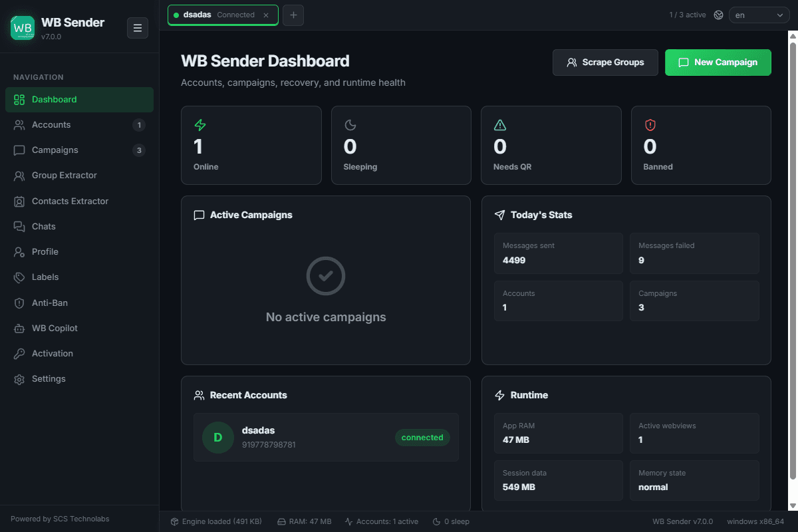Screen dimensions: 798x532
Task: Open Accounts in the navigation
Action: point(80,125)
